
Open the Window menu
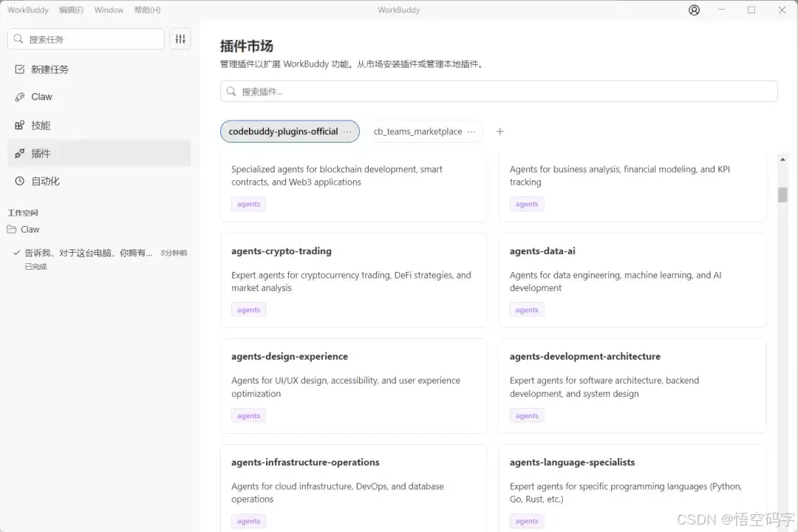coord(109,10)
